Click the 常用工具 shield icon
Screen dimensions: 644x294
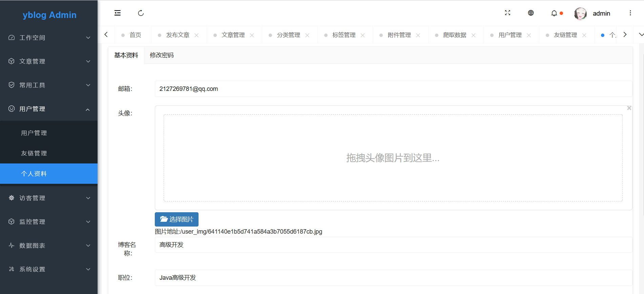click(12, 85)
